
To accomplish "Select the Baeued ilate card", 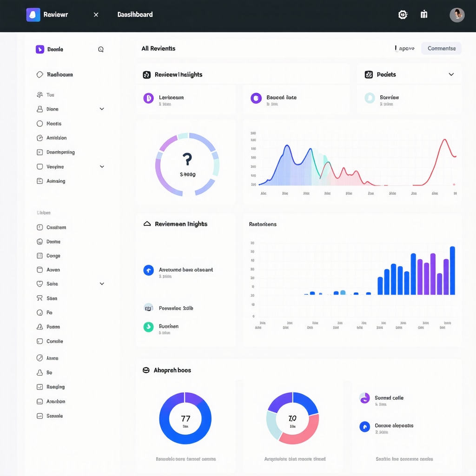I will [x=296, y=100].
